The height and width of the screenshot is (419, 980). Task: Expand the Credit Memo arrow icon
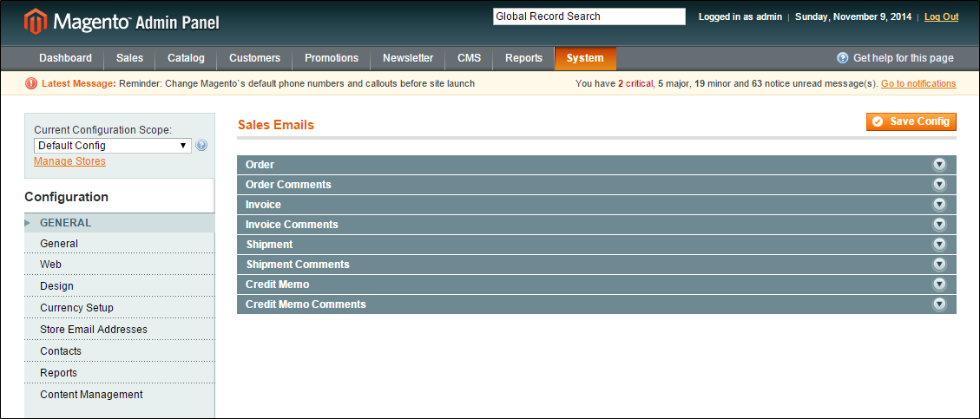point(939,285)
